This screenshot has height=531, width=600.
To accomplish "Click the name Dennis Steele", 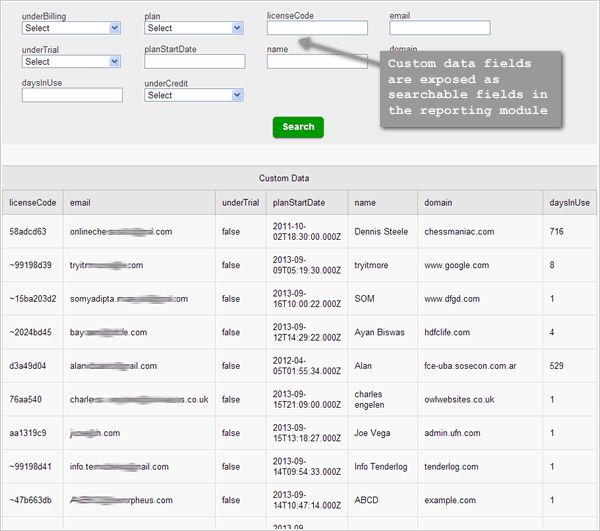I will click(x=381, y=231).
